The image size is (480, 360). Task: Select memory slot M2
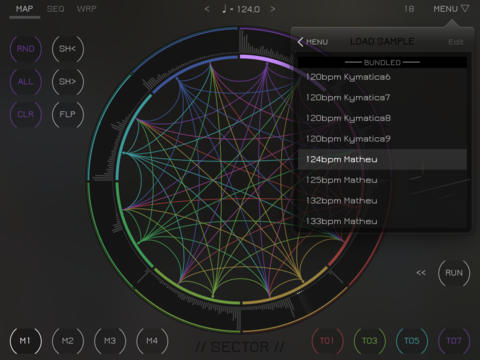[x=68, y=341]
